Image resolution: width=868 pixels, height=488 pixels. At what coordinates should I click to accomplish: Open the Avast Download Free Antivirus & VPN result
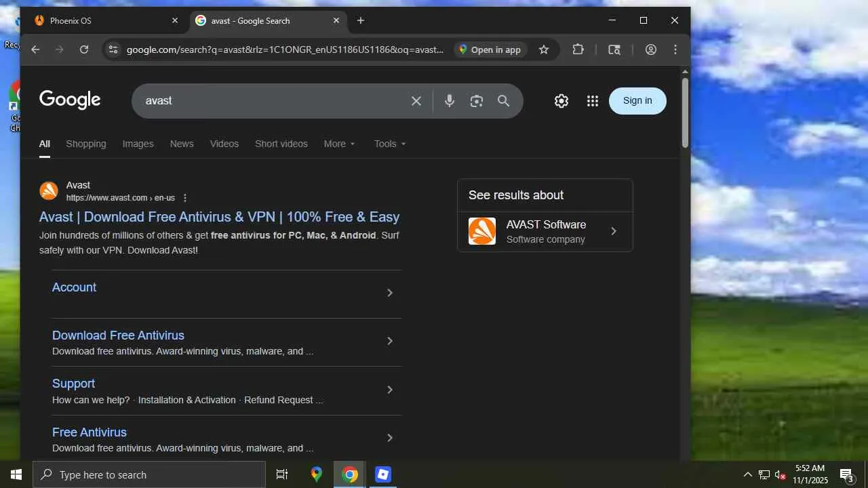pos(219,217)
